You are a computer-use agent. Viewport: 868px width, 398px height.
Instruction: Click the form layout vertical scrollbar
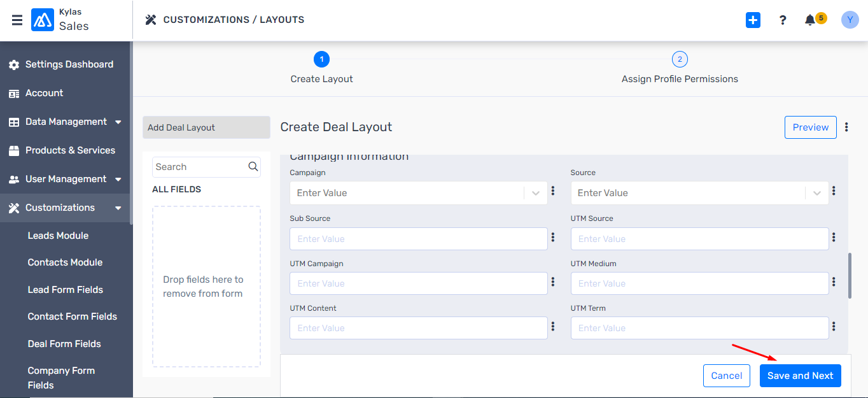click(850, 276)
